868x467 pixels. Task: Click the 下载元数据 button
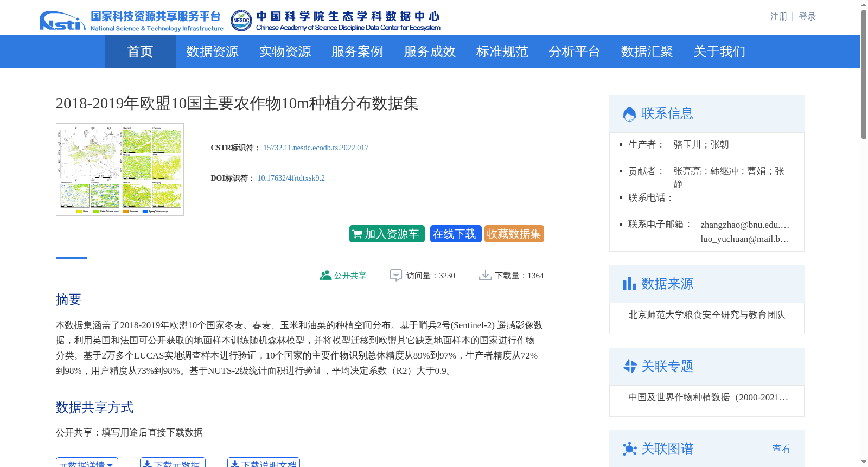(x=173, y=463)
